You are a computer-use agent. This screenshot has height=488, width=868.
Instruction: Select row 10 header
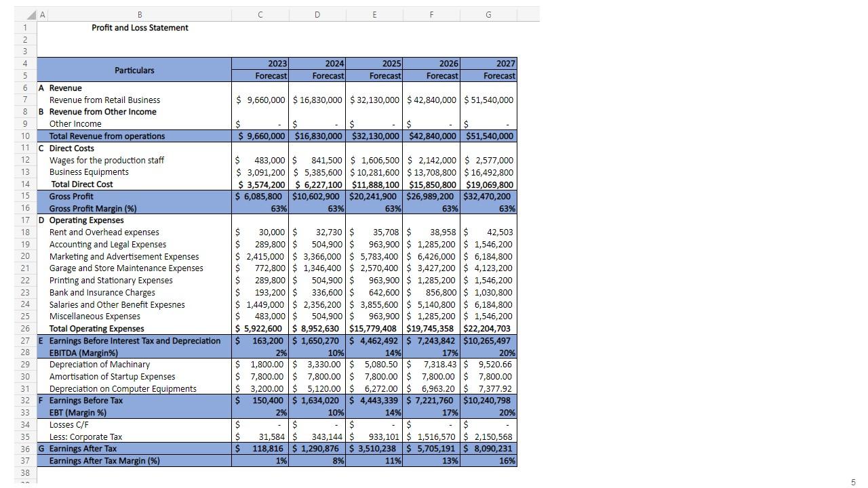pyautogui.click(x=25, y=136)
